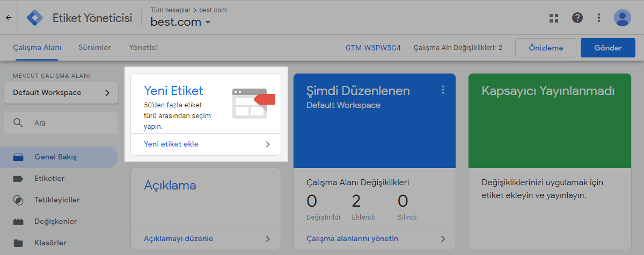Click the chevron beside Çalışma alanlarını yönetin
Screen dimensions: 644x255
(443, 238)
